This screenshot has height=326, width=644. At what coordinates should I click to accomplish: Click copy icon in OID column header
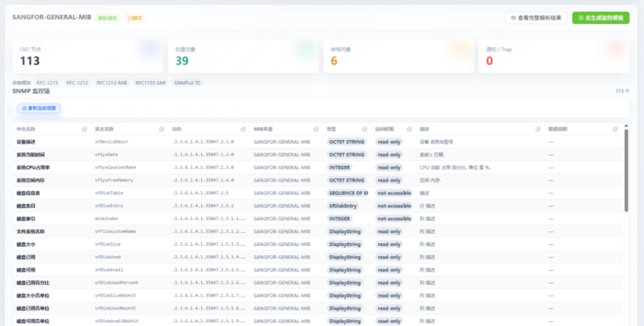[243, 129]
